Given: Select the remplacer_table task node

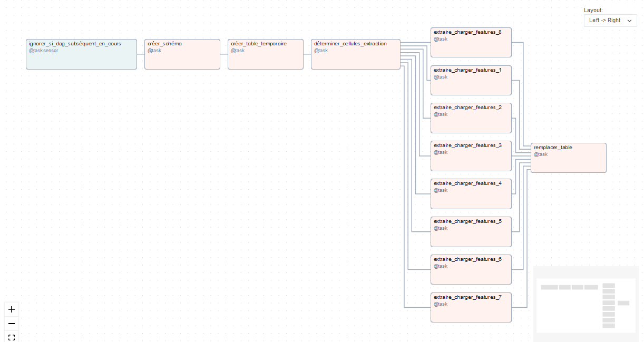Looking at the screenshot, I should (569, 158).
